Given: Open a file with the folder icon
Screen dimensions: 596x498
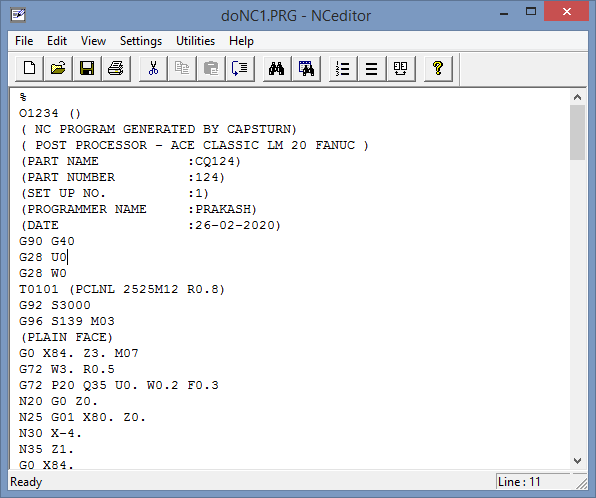Looking at the screenshot, I should tap(58, 69).
